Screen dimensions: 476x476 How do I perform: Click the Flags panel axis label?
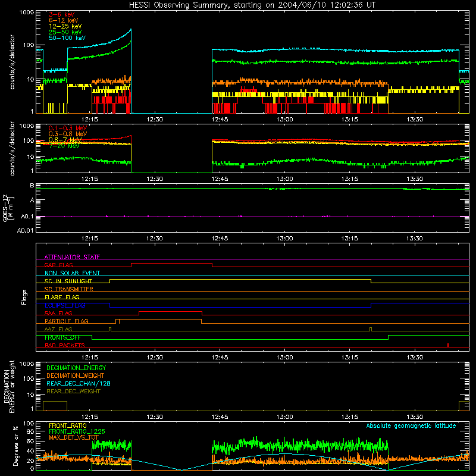click(24, 297)
